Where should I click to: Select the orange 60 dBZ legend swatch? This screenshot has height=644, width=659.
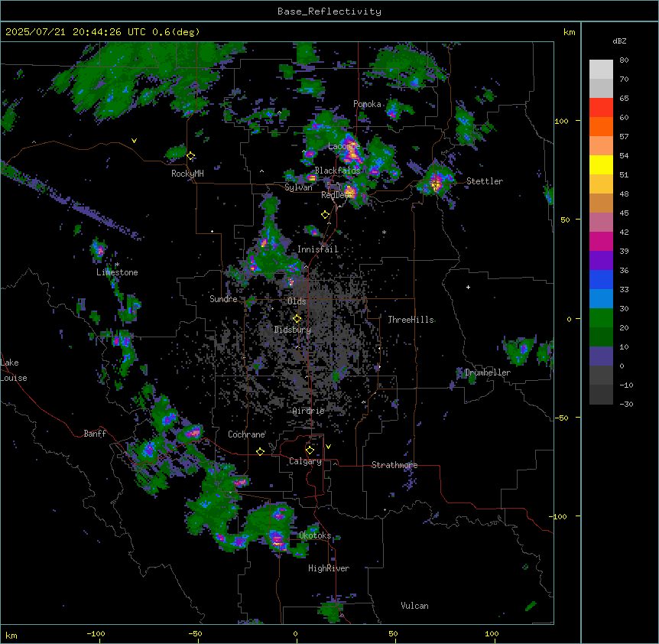tap(601, 126)
